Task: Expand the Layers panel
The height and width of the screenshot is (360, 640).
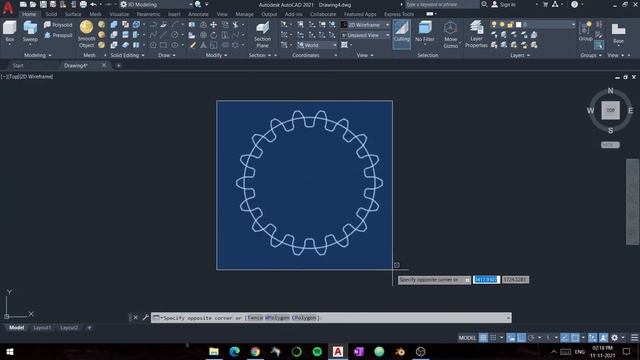Action: 520,55
